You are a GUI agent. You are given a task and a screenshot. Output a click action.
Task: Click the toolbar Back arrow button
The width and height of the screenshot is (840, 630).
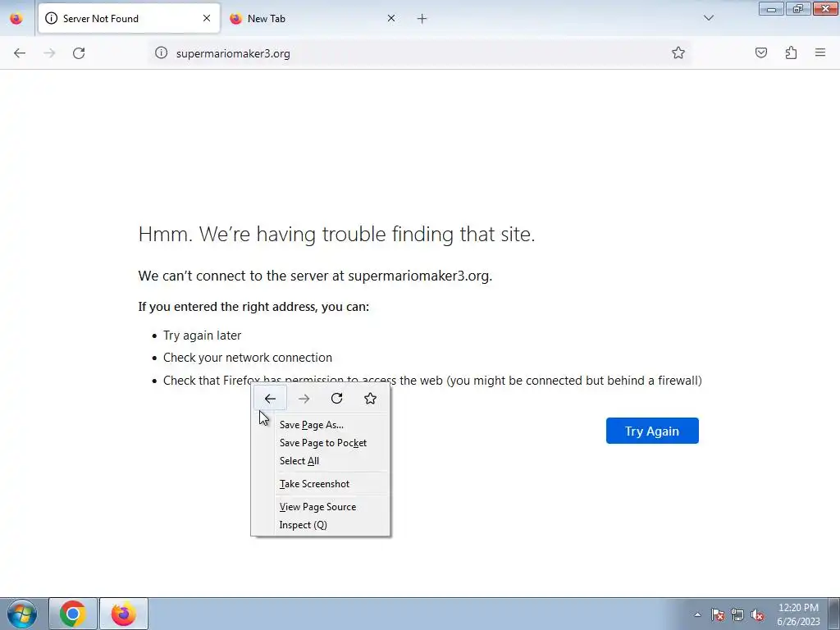pos(20,53)
